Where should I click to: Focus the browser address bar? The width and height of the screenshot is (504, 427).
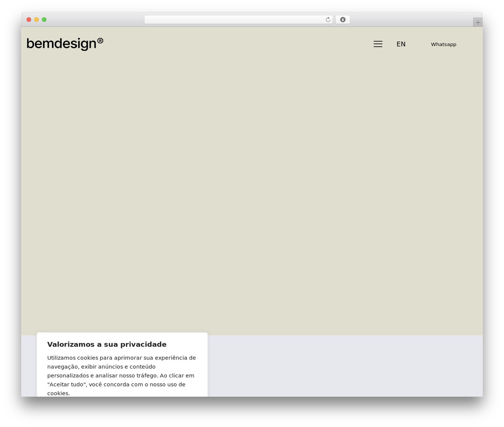point(238,20)
